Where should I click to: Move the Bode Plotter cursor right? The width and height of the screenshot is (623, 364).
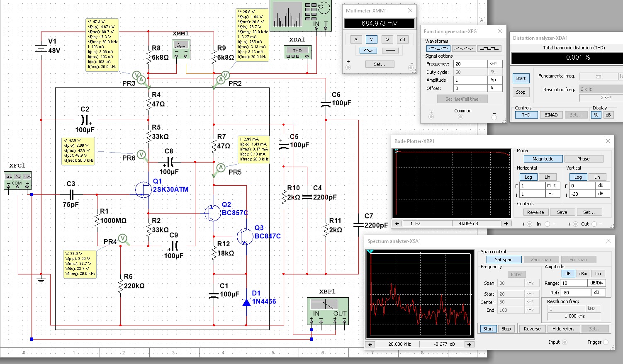[x=506, y=223]
